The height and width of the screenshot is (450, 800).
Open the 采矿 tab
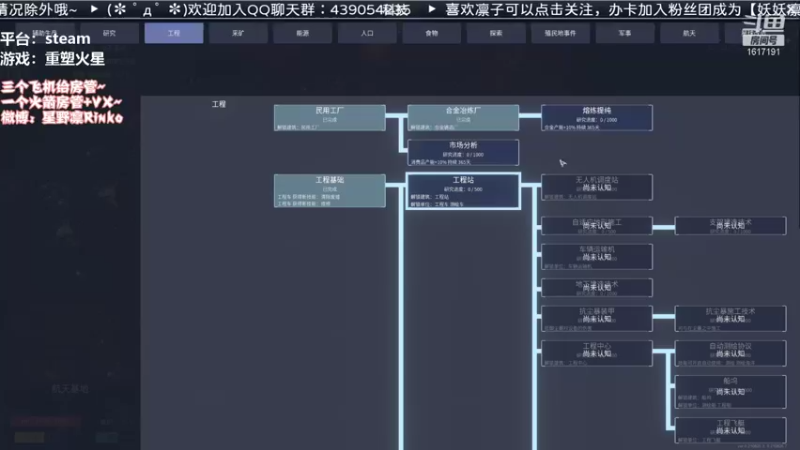(238, 33)
